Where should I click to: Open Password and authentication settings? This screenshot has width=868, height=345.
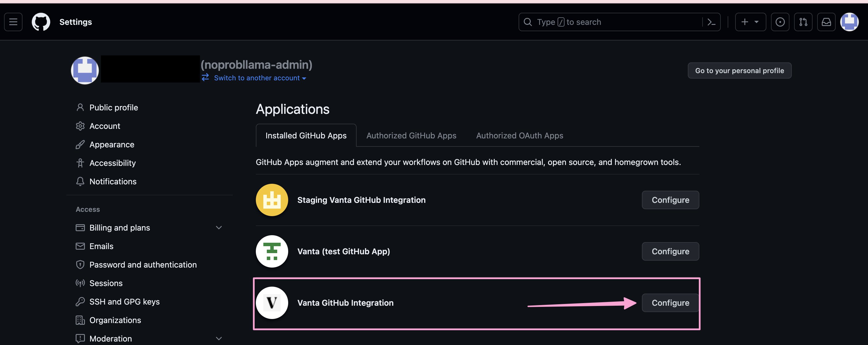point(143,265)
